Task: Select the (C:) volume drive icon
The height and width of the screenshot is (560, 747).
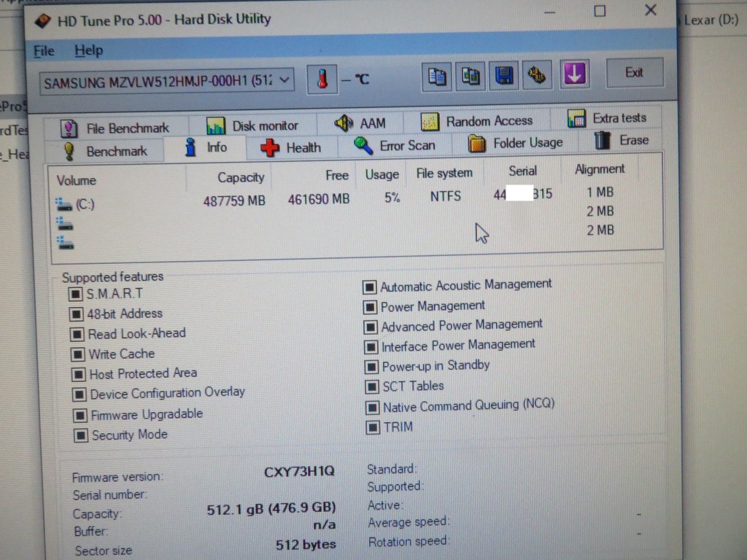Action: [64, 205]
